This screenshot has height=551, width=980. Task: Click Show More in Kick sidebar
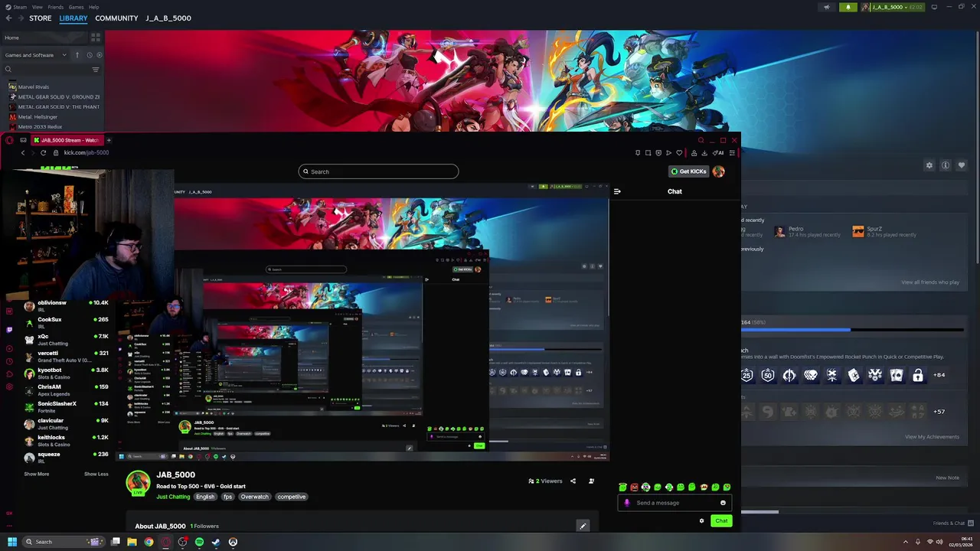tap(36, 474)
